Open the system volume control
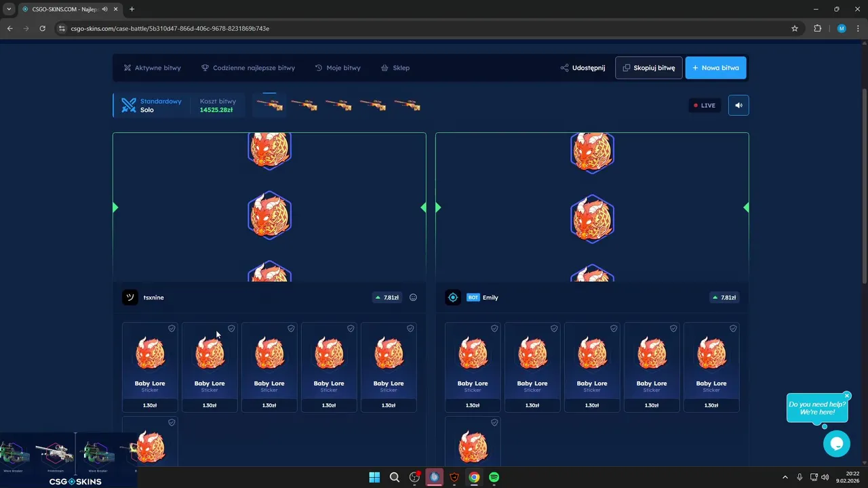This screenshot has height=488, width=868. [x=825, y=477]
